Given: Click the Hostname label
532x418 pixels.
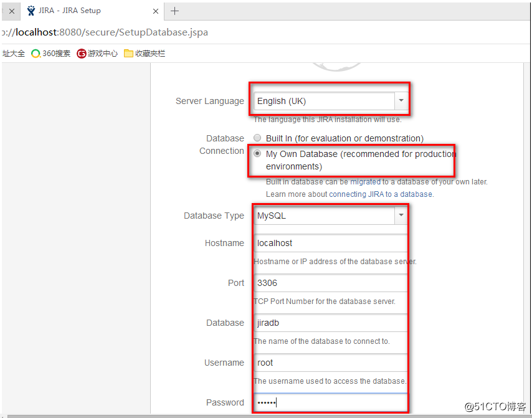Looking at the screenshot, I should [x=224, y=243].
